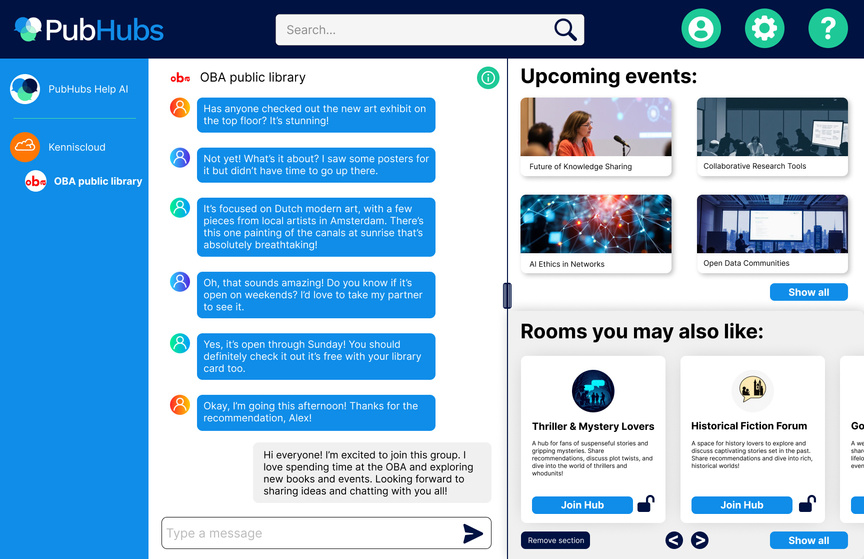Click the 'Oh, that sounds amazing' message bubble
The image size is (864, 559).
pos(316,295)
